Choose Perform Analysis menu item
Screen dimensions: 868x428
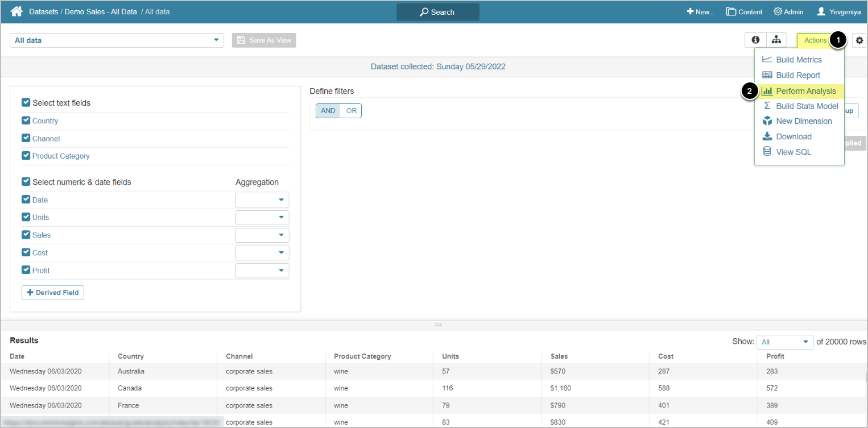coord(805,91)
